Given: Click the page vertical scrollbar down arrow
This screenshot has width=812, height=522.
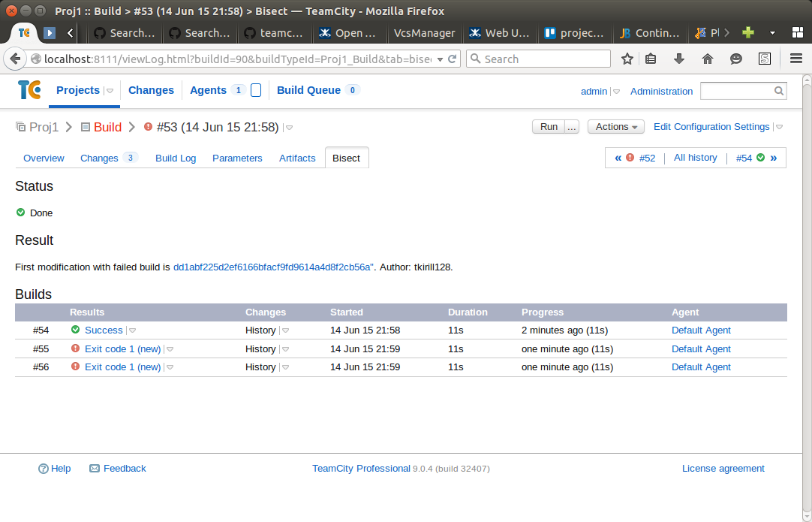Looking at the screenshot, I should tap(807, 516).
